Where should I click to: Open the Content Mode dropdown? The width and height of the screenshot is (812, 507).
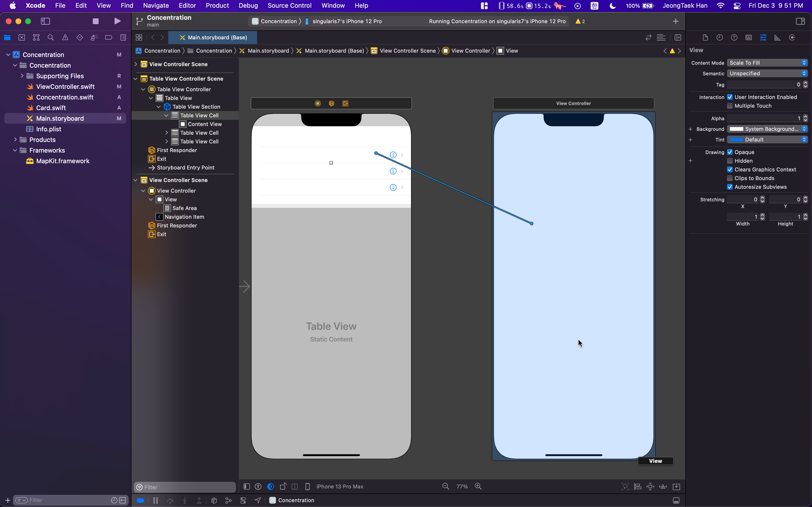[x=767, y=63]
